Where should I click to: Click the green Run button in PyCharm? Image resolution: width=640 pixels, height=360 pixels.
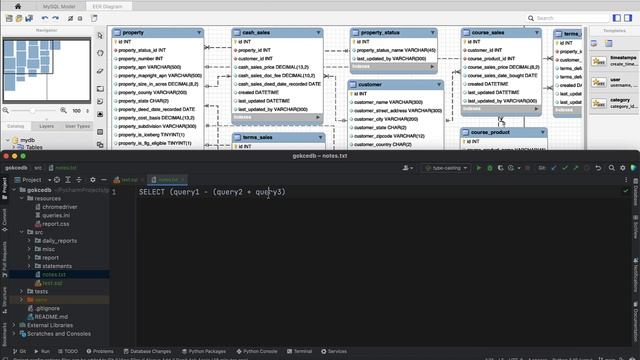tap(478, 168)
